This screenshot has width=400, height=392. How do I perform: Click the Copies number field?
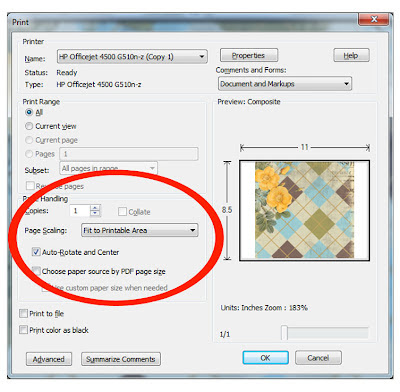click(80, 211)
